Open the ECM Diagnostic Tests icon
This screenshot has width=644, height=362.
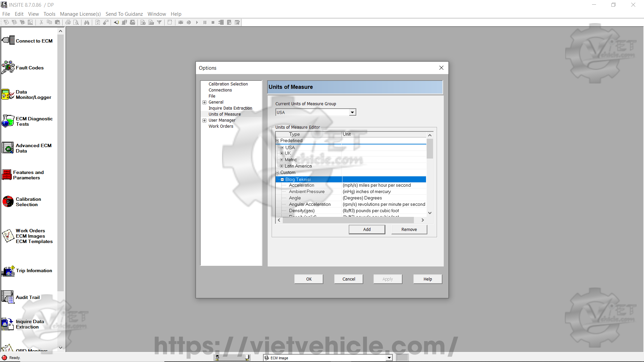click(x=8, y=121)
